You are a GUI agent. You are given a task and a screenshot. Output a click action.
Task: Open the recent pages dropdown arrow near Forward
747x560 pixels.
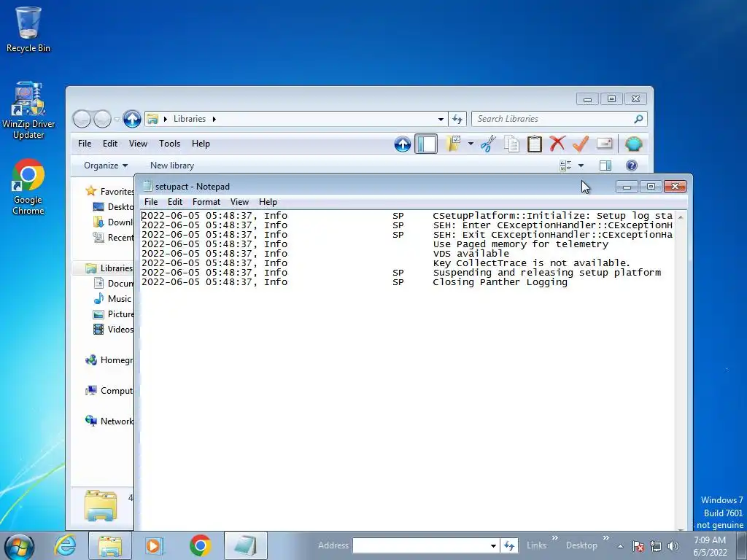click(x=117, y=119)
